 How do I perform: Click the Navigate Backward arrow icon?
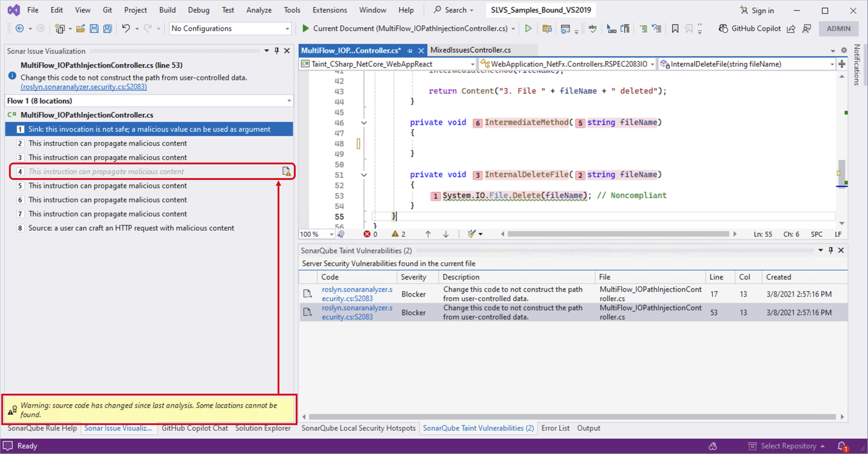pos(20,29)
